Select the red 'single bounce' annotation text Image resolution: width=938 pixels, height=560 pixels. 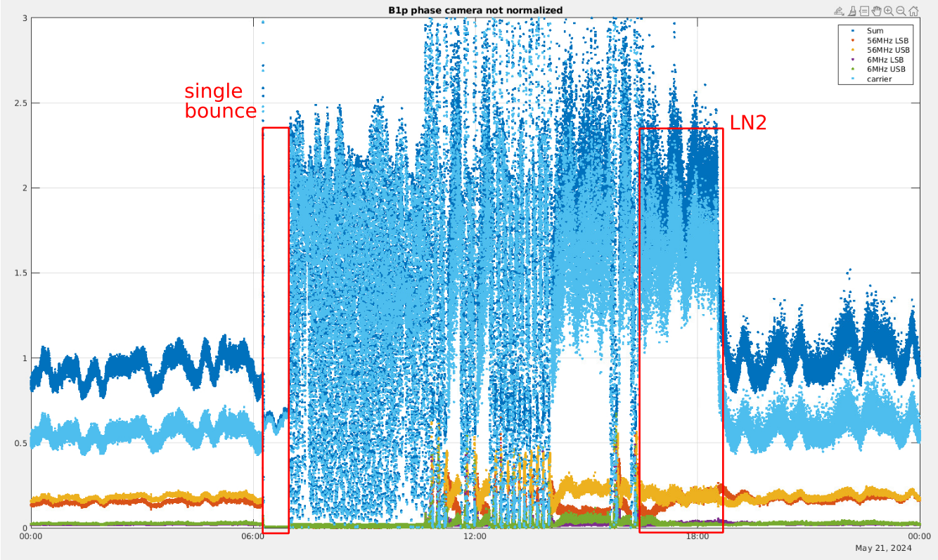click(220, 101)
